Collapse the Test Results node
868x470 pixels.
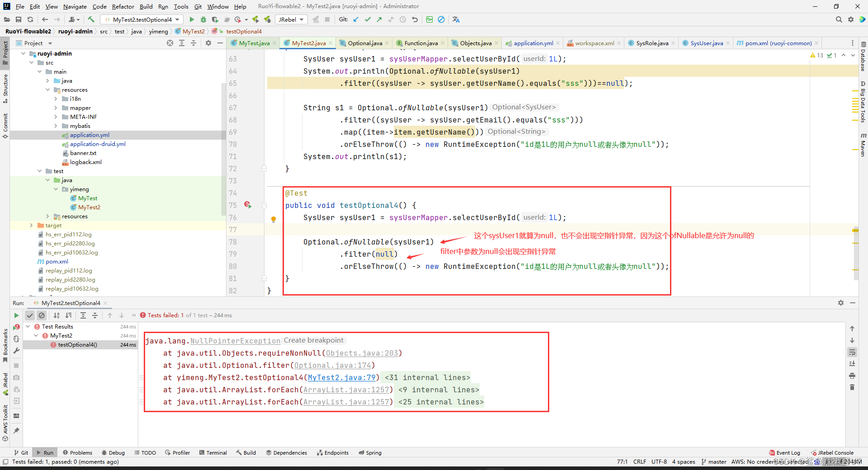(x=28, y=326)
